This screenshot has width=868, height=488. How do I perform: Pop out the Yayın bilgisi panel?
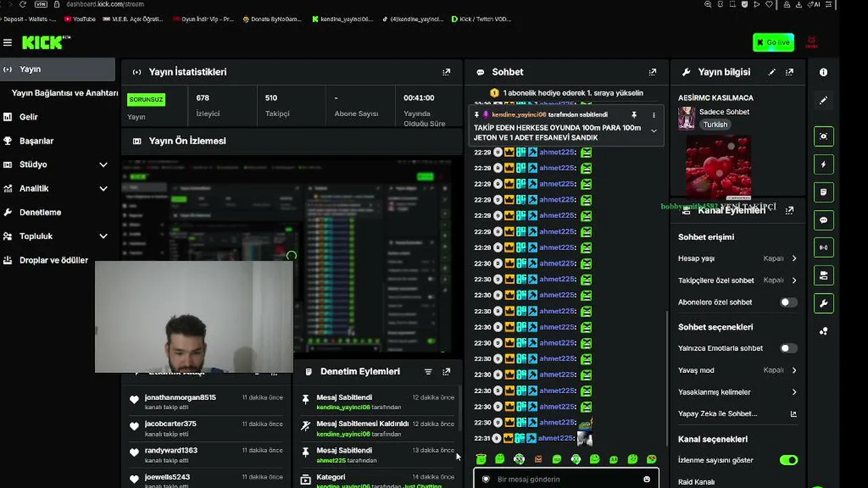(789, 72)
